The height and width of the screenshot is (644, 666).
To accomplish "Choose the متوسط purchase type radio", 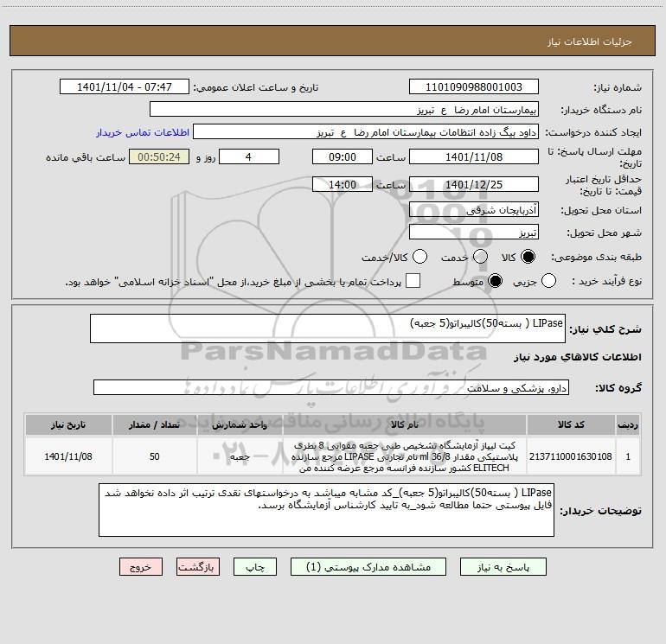I will pyautogui.click(x=496, y=281).
